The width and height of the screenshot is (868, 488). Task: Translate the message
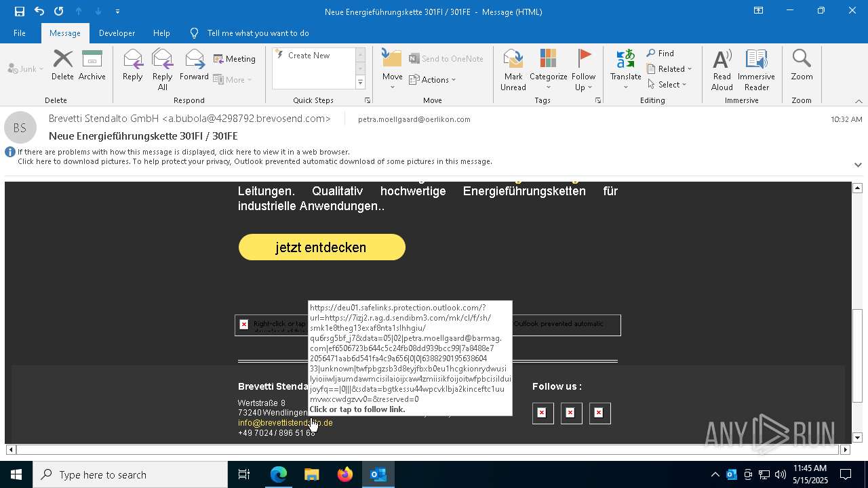coord(625,70)
